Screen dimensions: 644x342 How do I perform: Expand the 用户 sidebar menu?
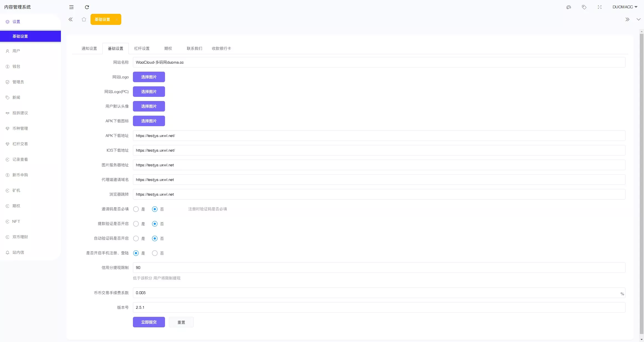(16, 51)
